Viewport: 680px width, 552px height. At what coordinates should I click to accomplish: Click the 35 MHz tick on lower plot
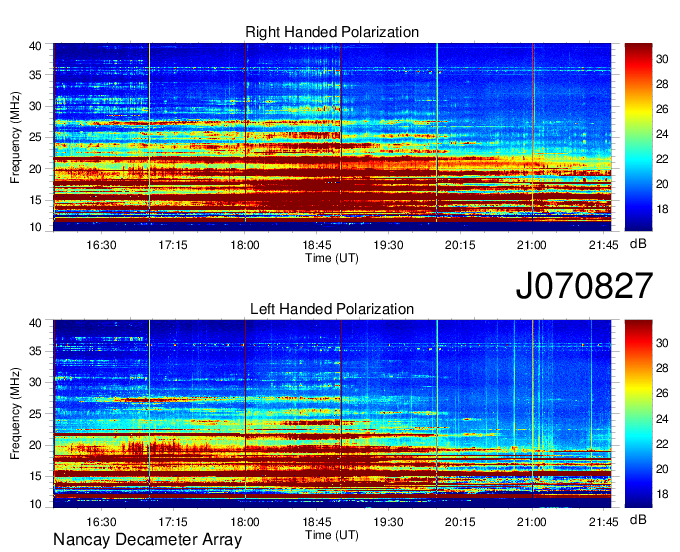click(35, 351)
